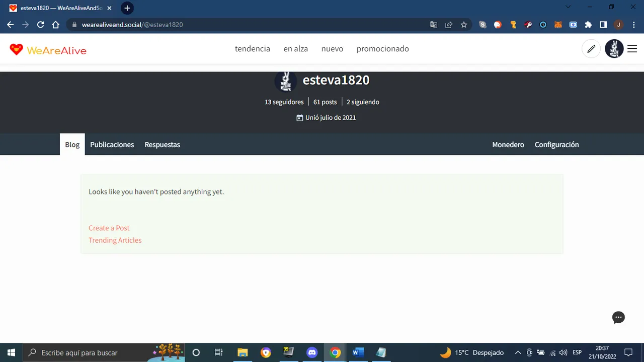644x362 pixels.
Task: Open the Extensions puzzle menu
Action: pos(588,25)
